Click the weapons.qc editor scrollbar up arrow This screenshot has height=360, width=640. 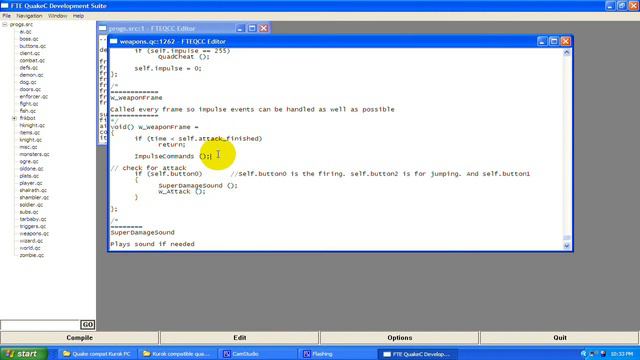[567, 53]
